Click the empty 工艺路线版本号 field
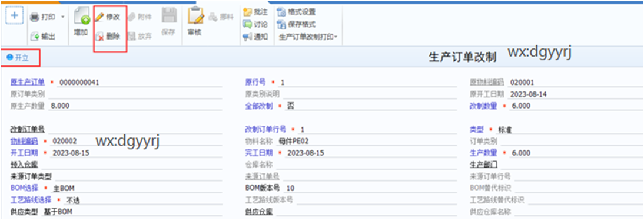The height and width of the screenshot is (220, 644). click(377, 201)
